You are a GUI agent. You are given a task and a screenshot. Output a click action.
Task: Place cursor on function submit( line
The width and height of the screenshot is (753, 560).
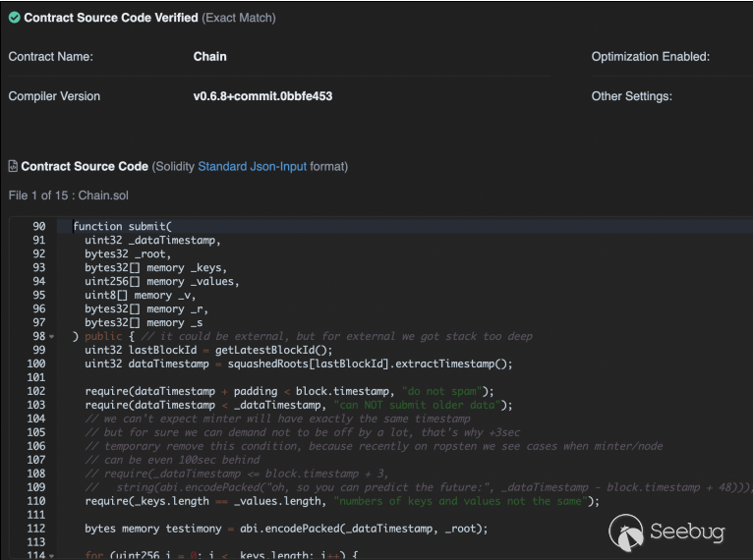(123, 227)
